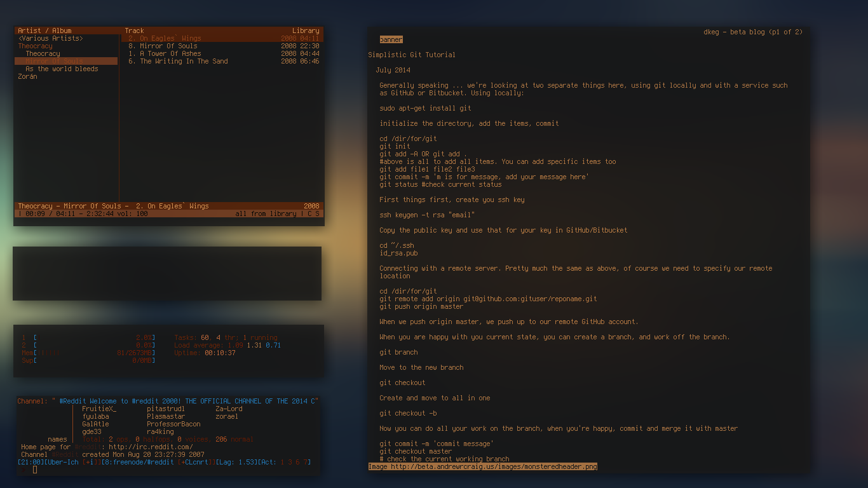Open album As the world bleeds

coord(62,69)
